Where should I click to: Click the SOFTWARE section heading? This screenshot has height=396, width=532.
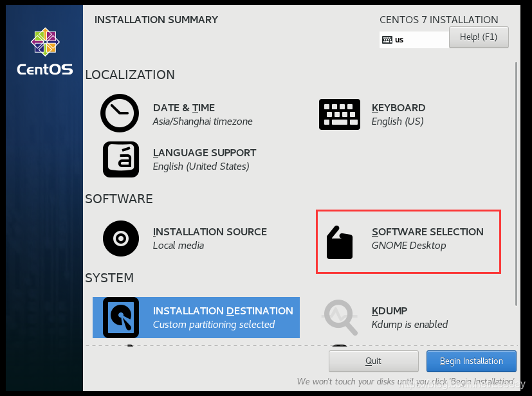[119, 199]
